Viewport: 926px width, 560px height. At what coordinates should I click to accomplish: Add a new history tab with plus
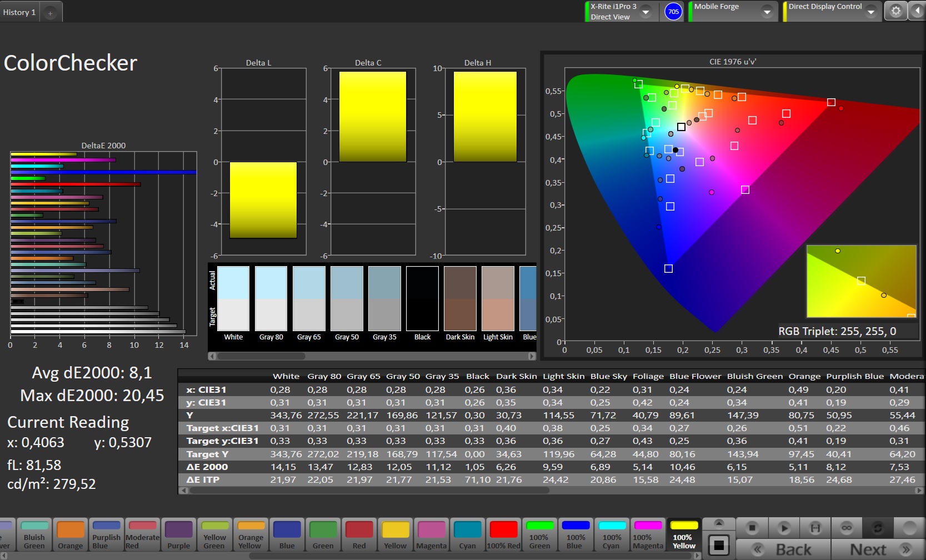click(50, 13)
